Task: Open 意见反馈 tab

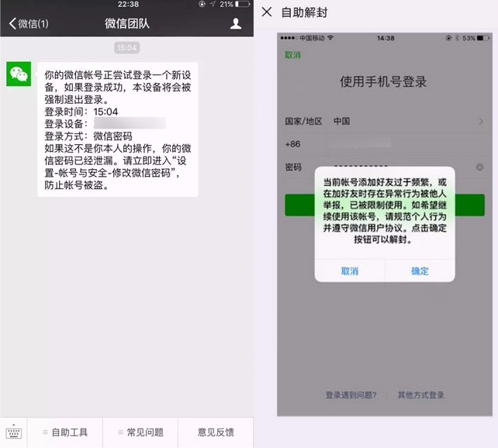Action: point(216,432)
